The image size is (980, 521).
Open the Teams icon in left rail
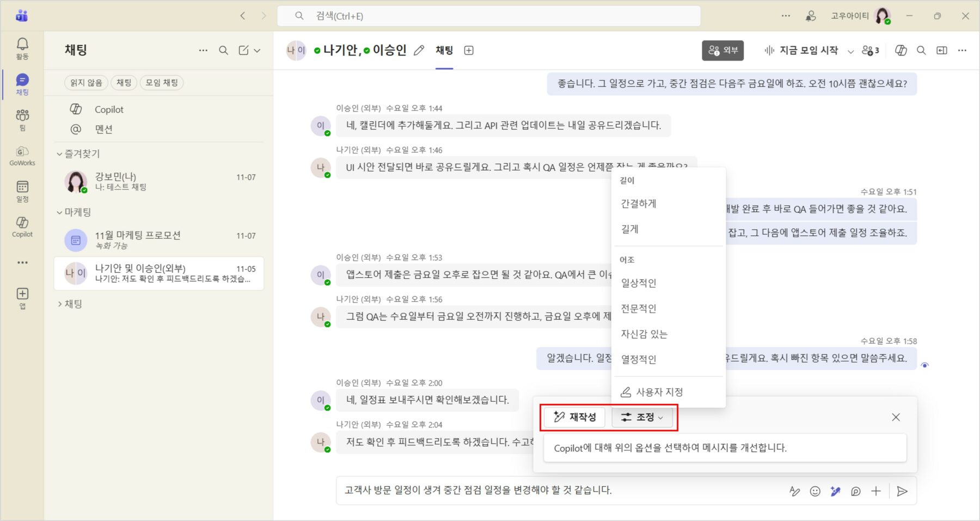pos(22,119)
